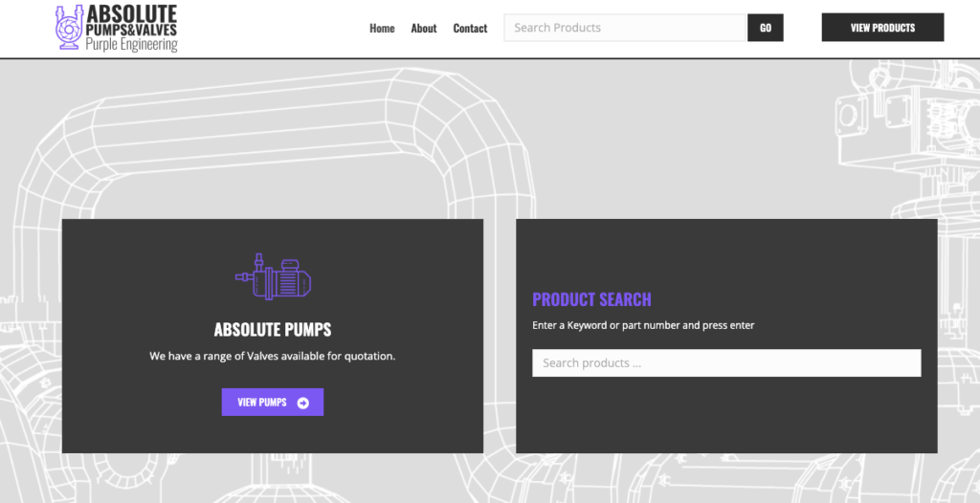Open the Home page from navigation
Viewport: 980px width, 503px height.
click(x=382, y=28)
